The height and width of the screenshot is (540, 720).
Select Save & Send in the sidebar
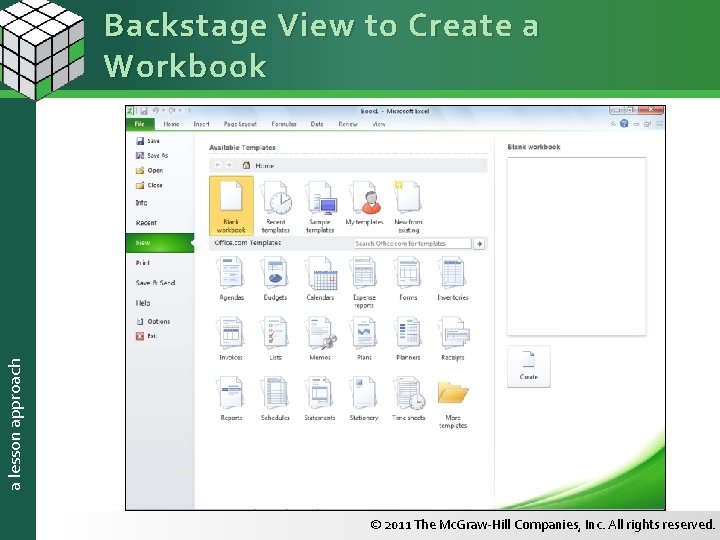pos(155,283)
